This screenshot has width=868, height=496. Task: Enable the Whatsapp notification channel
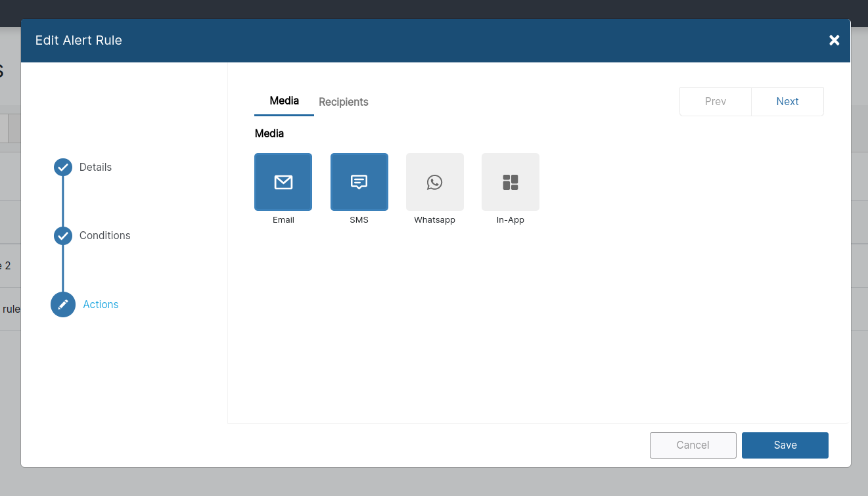click(x=434, y=182)
